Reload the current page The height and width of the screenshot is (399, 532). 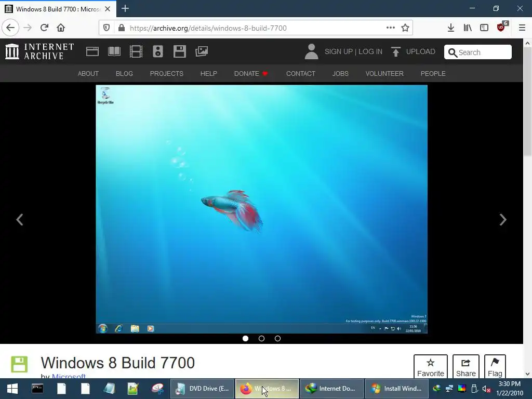point(44,28)
